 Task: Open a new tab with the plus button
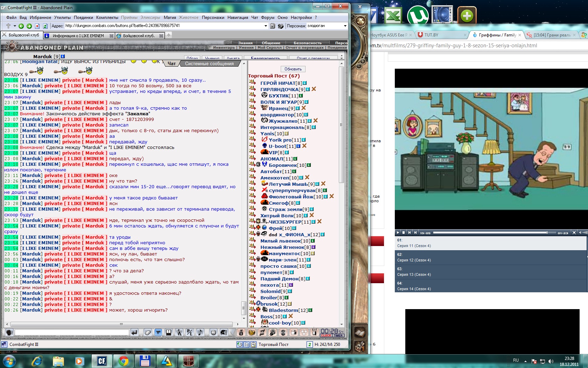tap(169, 35)
